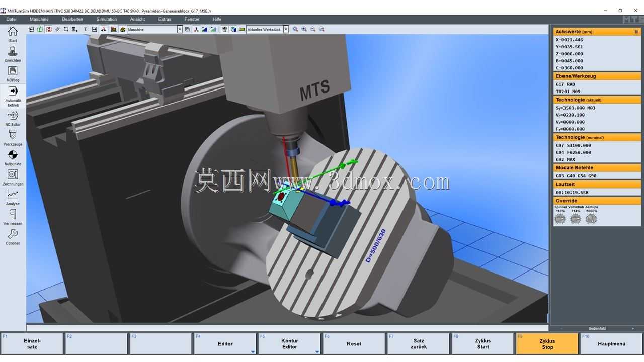Viewport: 644px width, 362px height.
Task: Click the Bedienfeld right arrow
Action: (633, 328)
